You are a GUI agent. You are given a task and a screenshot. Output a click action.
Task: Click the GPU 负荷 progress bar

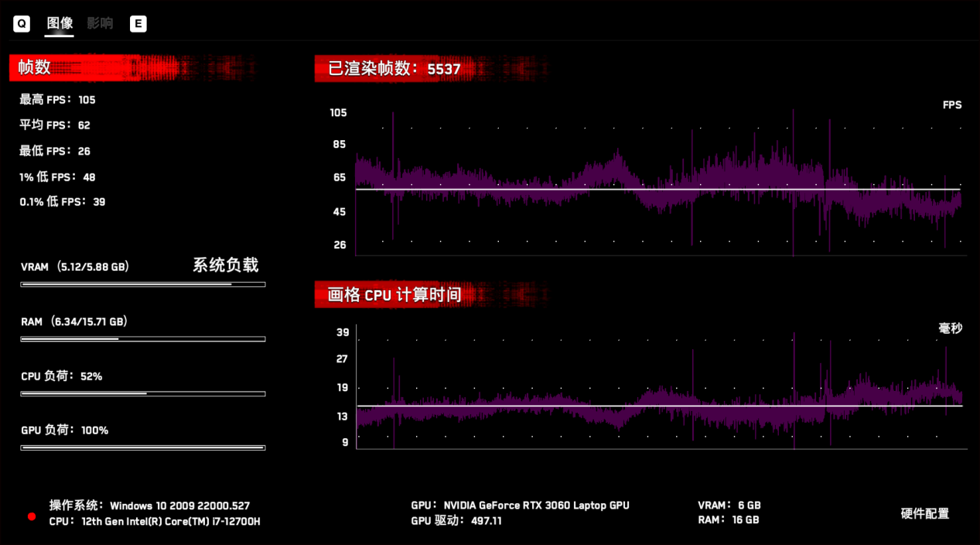(x=143, y=447)
